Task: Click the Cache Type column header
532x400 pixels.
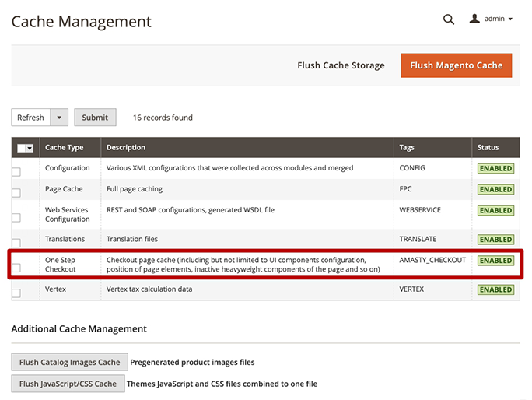Action: [x=64, y=147]
